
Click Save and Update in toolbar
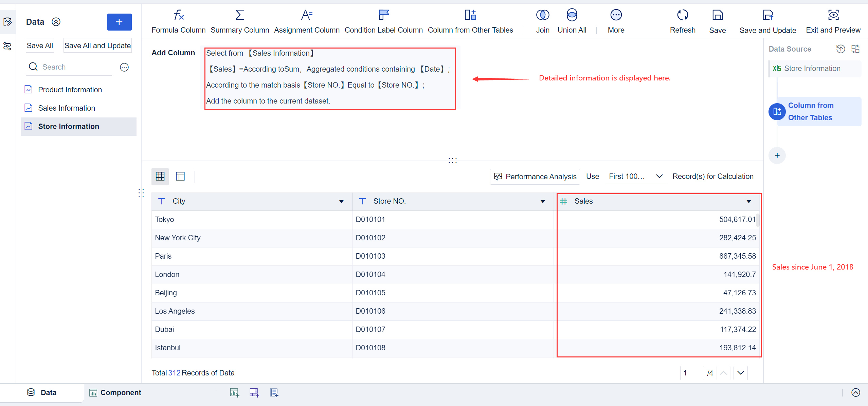pos(768,21)
